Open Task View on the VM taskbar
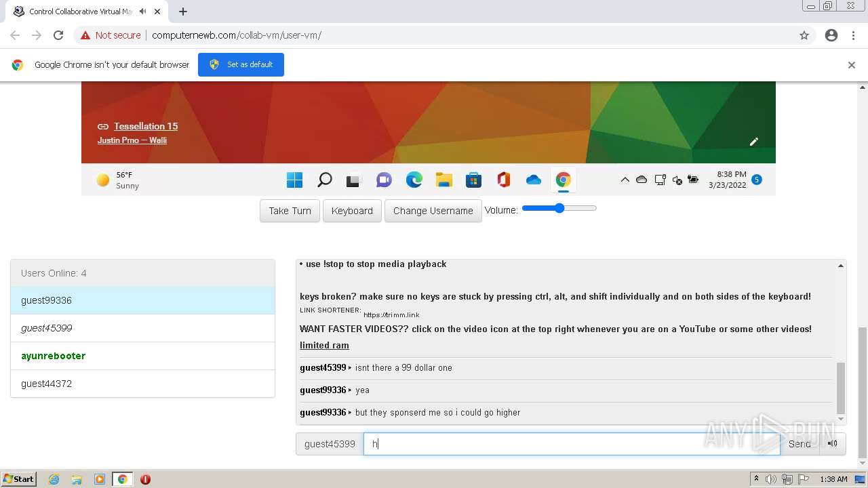This screenshot has width=868, height=488. coord(353,180)
